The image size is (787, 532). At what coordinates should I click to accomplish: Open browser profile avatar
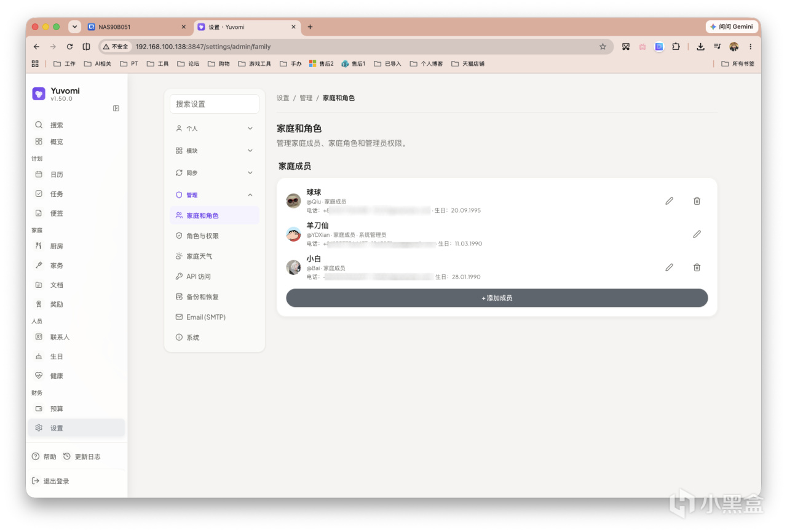734,47
